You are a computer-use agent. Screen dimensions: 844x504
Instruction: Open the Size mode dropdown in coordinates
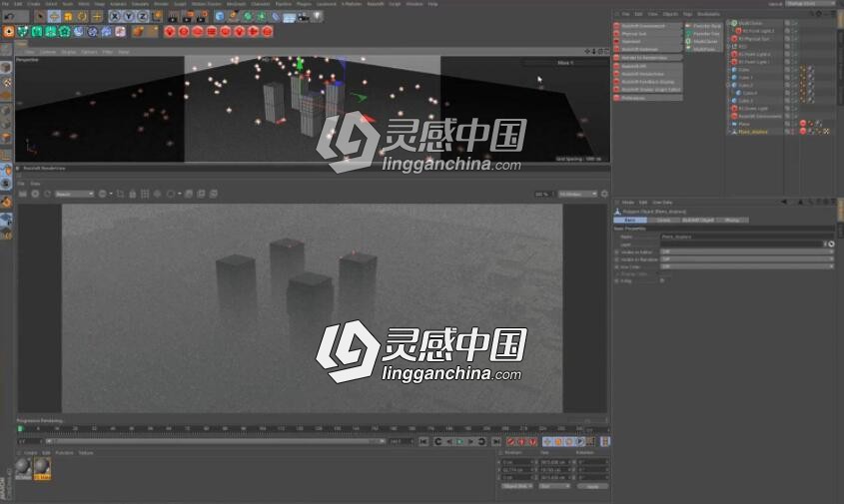click(554, 486)
